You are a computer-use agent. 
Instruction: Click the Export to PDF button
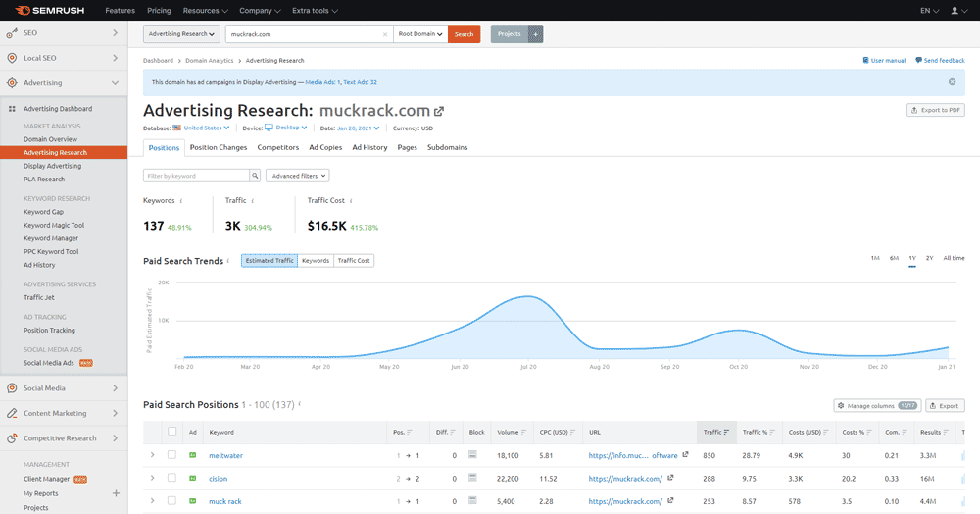[936, 110]
